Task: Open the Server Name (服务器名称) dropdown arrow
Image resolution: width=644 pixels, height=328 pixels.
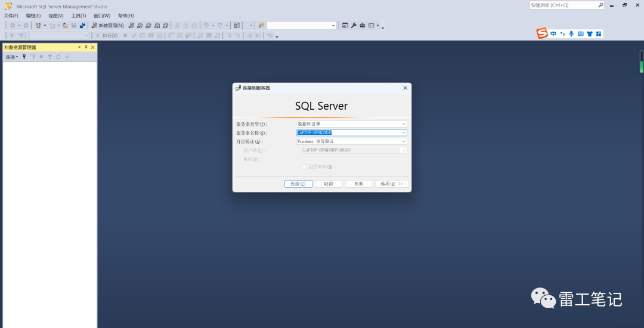Action: 404,133
